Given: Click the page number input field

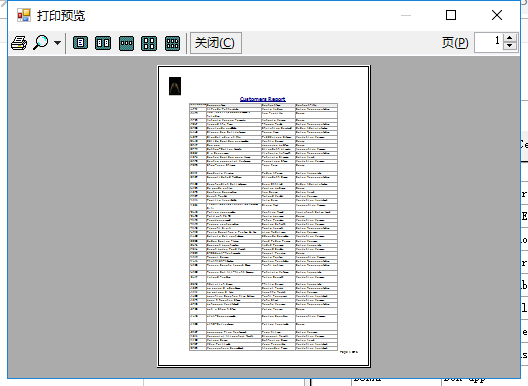Looking at the screenshot, I should 489,42.
